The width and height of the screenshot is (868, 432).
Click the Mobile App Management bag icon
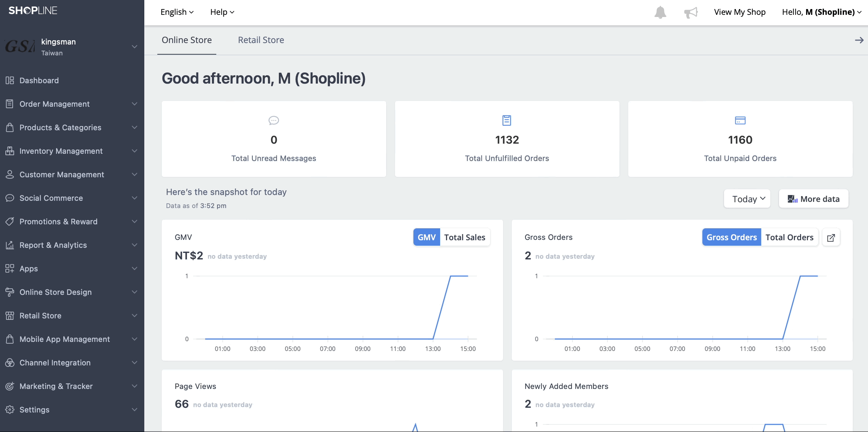tap(10, 339)
